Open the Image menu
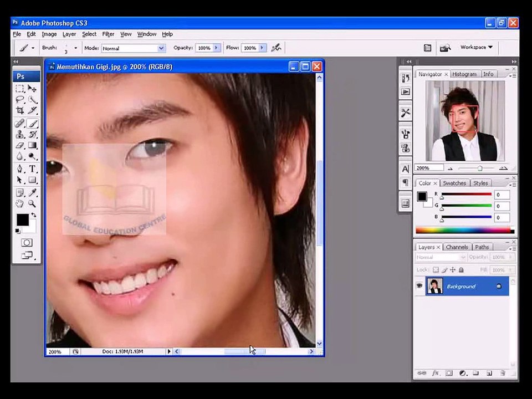The width and height of the screenshot is (532, 399). click(49, 34)
